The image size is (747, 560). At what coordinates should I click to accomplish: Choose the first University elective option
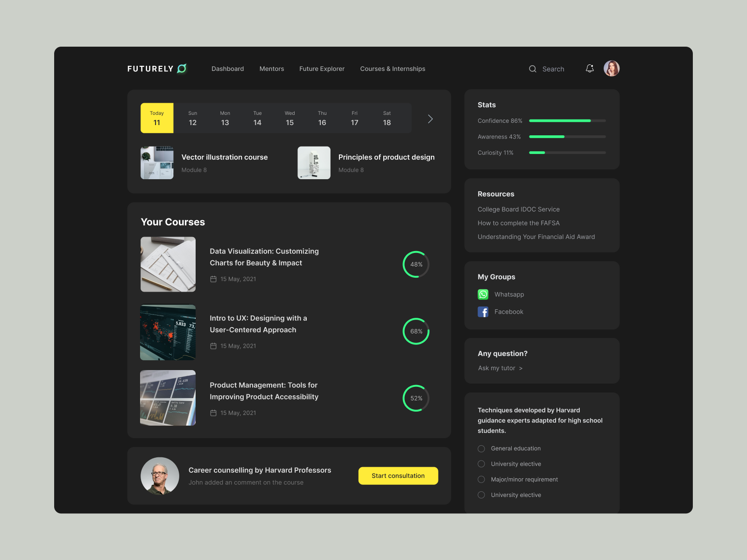tap(481, 464)
